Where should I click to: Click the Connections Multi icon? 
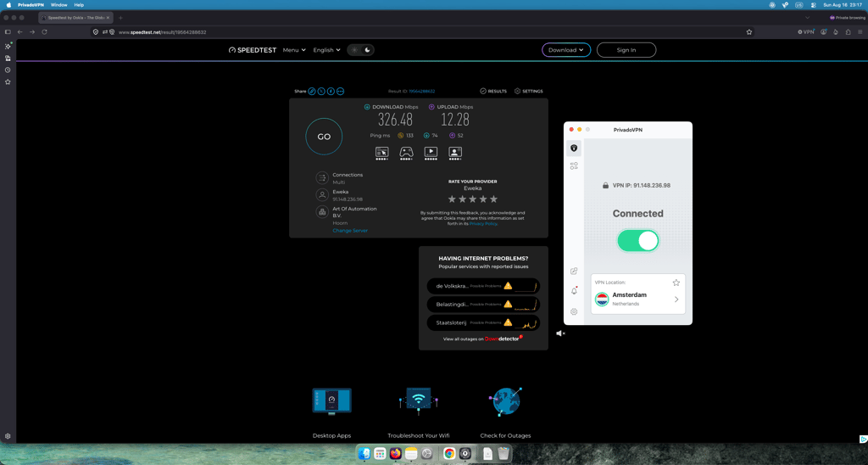pyautogui.click(x=322, y=178)
